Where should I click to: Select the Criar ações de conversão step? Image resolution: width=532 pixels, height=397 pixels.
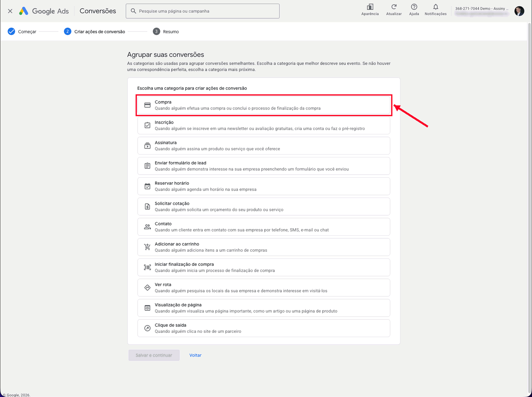tap(94, 32)
